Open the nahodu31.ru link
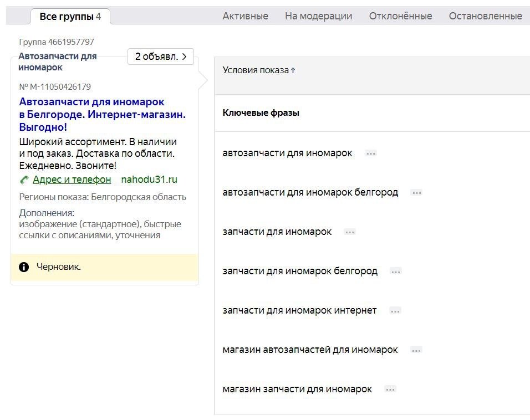The height and width of the screenshot is (420, 530). [148, 180]
